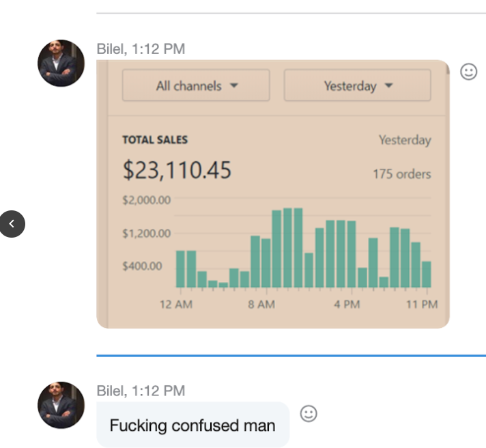Open Bilel's avatar beside the image message

point(61,64)
